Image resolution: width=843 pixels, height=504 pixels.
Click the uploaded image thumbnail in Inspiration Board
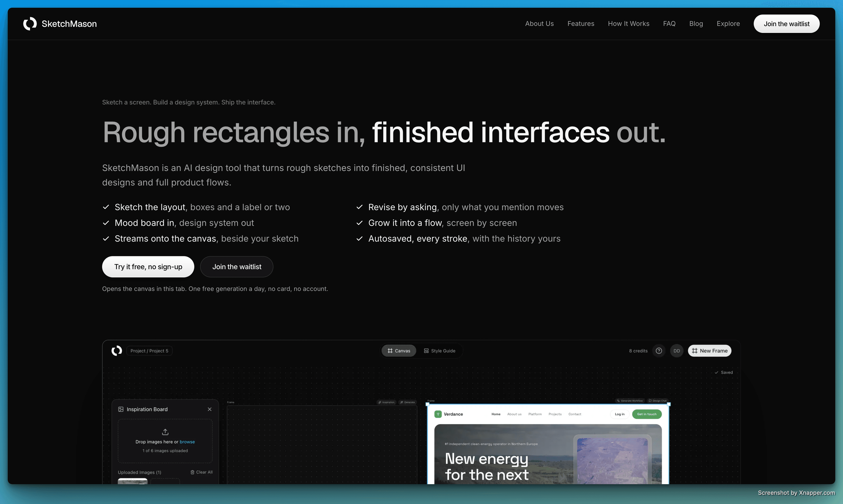click(x=133, y=481)
